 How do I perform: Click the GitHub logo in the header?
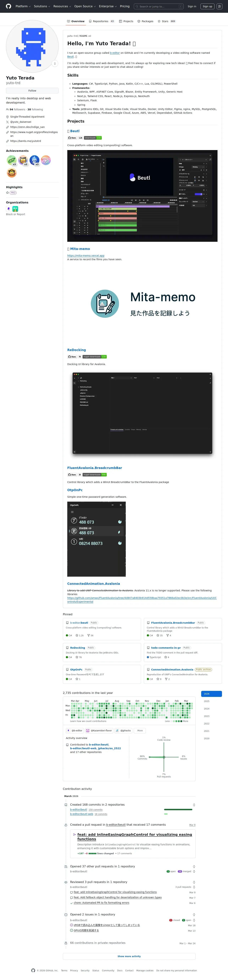coord(8,6)
